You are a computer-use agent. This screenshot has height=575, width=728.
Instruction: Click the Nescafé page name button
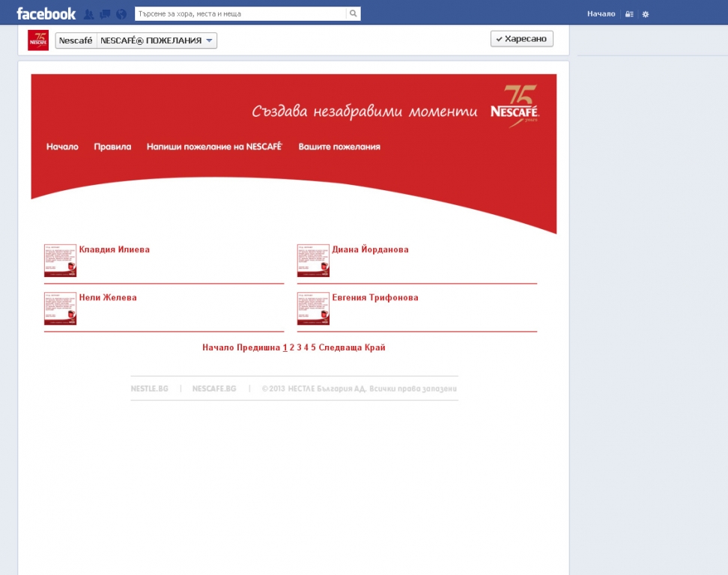tap(76, 40)
